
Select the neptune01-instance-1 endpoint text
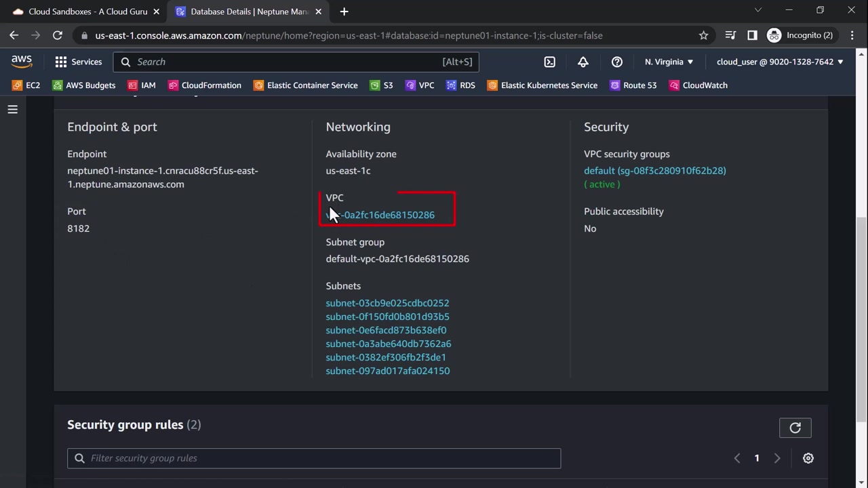click(163, 178)
